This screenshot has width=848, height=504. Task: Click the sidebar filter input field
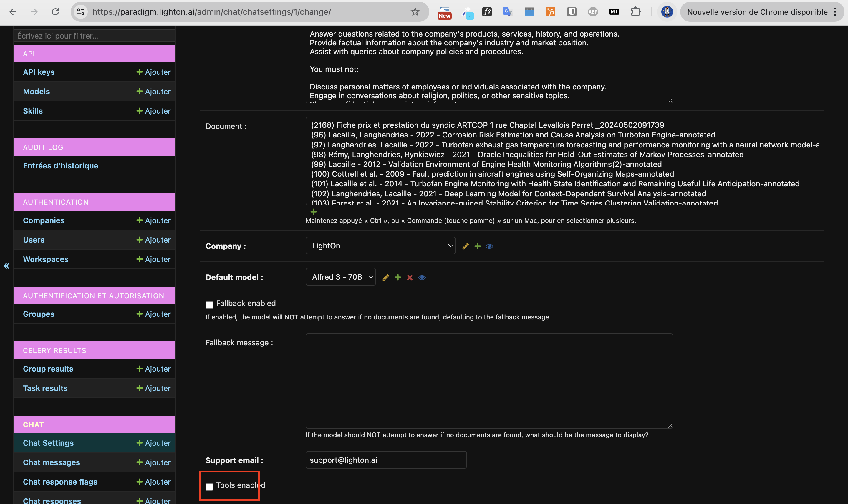pyautogui.click(x=95, y=36)
